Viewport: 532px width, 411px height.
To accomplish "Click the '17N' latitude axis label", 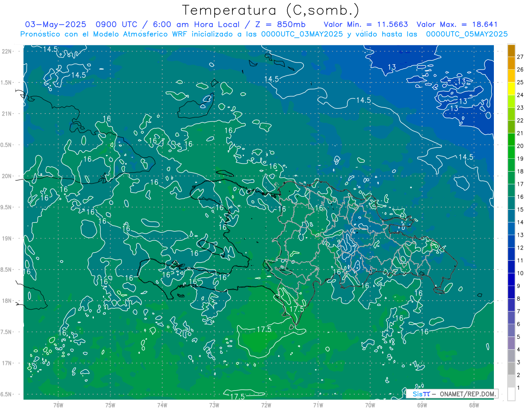I will tap(8, 363).
